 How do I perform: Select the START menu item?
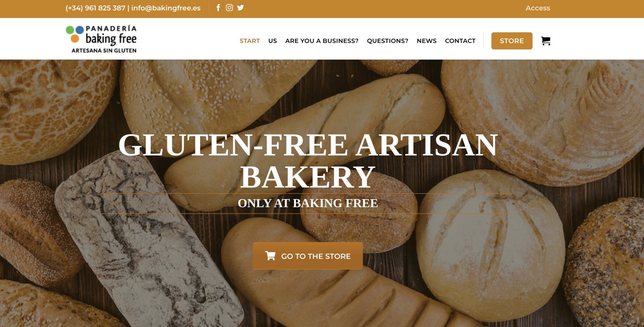[x=250, y=41]
